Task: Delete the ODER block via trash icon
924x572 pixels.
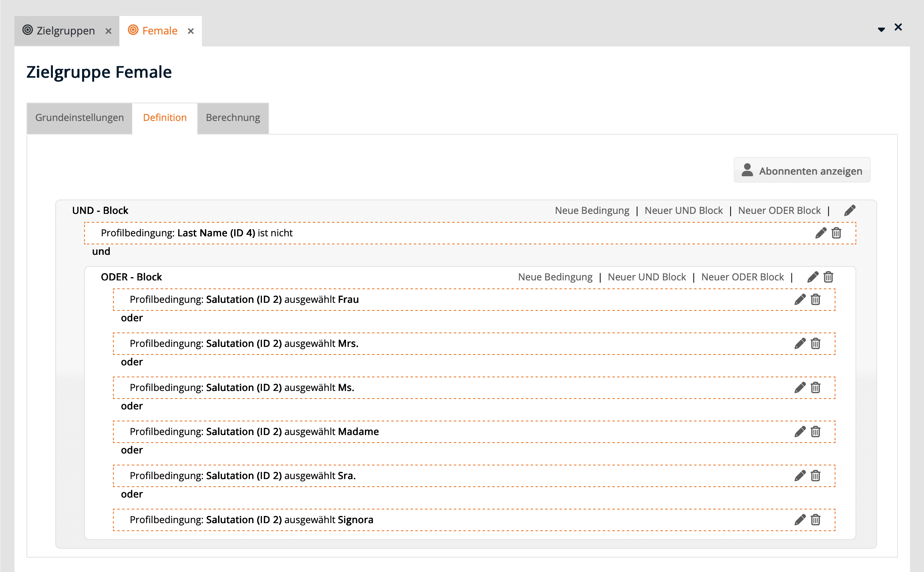Action: (x=828, y=277)
